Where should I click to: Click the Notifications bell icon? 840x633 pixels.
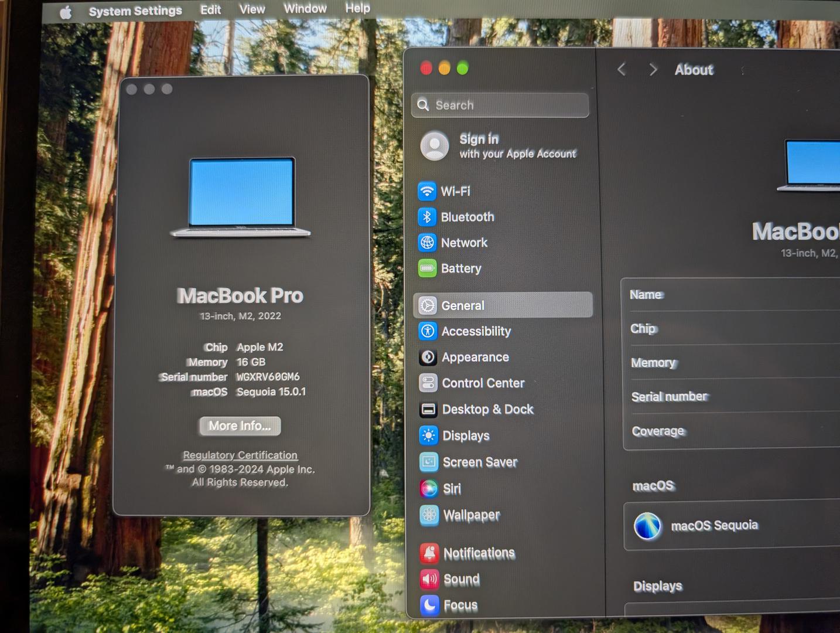tap(429, 553)
